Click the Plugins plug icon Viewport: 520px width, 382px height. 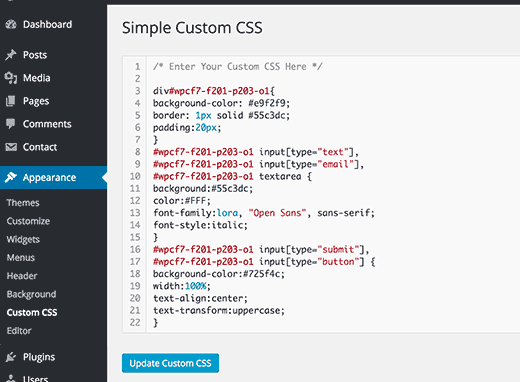11,357
